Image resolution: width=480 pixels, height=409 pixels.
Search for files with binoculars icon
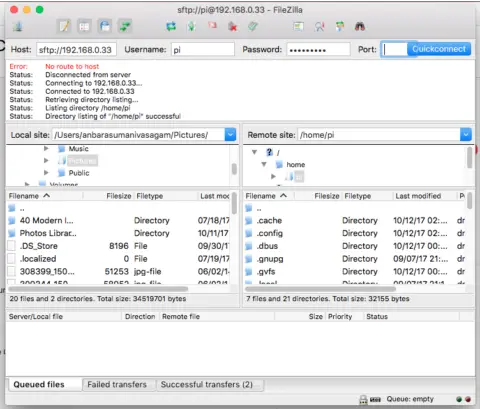(x=360, y=26)
